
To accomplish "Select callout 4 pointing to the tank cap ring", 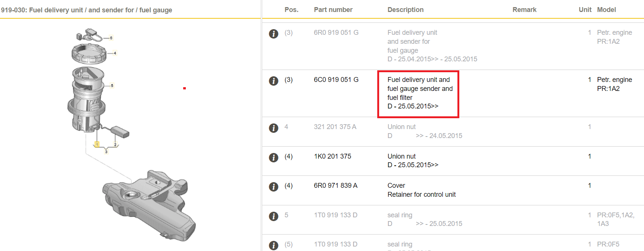I will point(115,53).
